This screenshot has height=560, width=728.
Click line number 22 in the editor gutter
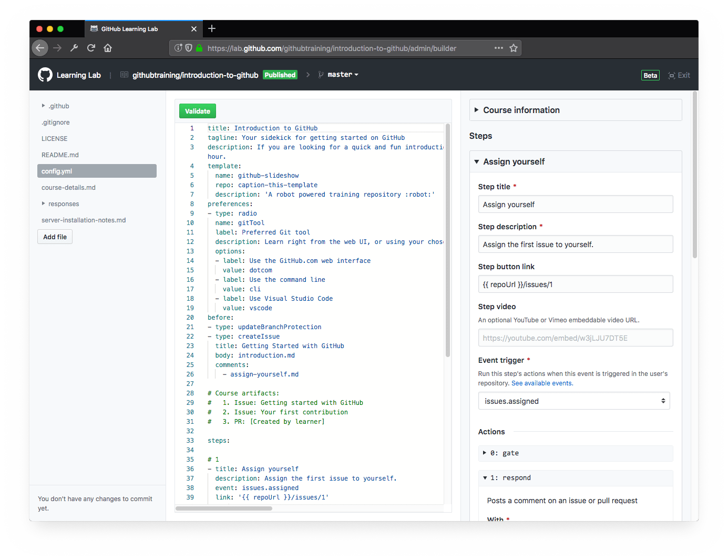[x=190, y=336]
